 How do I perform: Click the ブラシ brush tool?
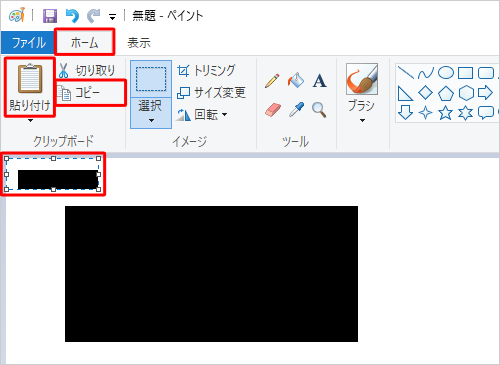[362, 87]
